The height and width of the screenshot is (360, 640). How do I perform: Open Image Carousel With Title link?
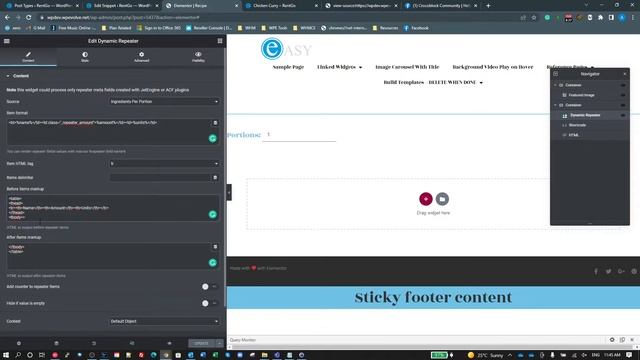point(407,67)
